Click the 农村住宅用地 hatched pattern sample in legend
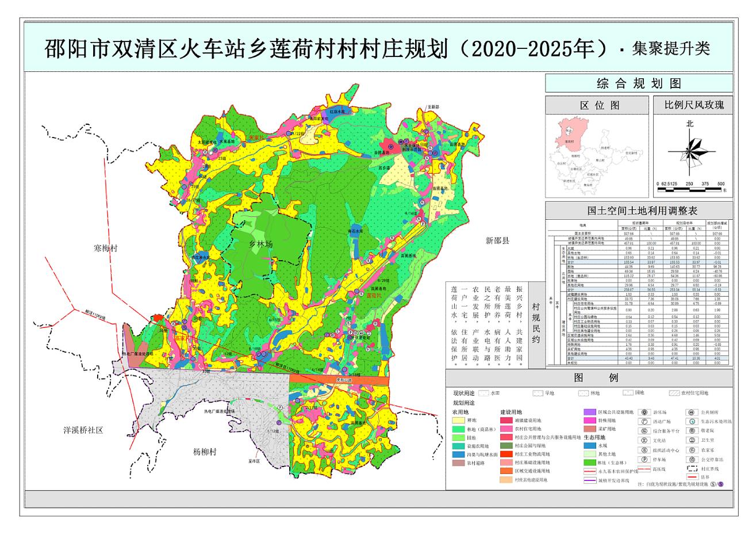This screenshot has width=756, height=535. (x=674, y=393)
